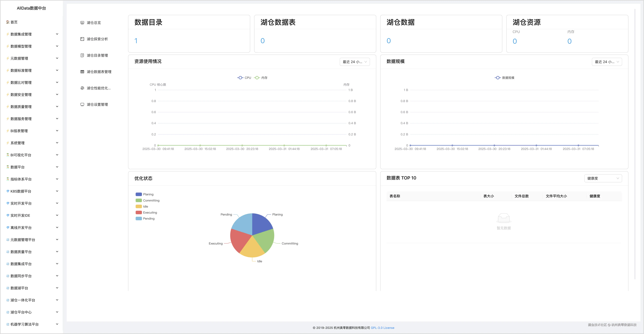Click the 湖仓性能优化 optimizer icon
The image size is (644, 334).
coord(82,88)
